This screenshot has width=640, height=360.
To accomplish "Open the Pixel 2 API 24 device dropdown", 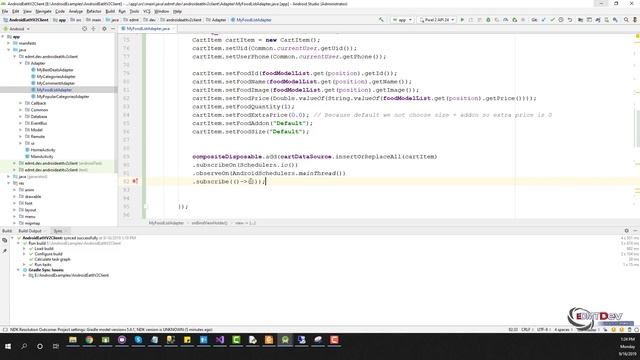I will tap(437, 20).
